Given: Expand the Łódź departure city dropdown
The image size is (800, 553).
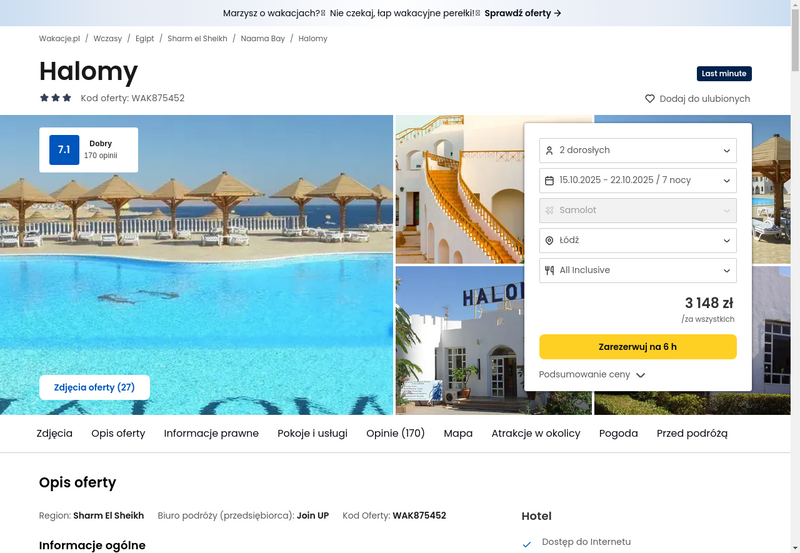Looking at the screenshot, I should click(x=638, y=240).
